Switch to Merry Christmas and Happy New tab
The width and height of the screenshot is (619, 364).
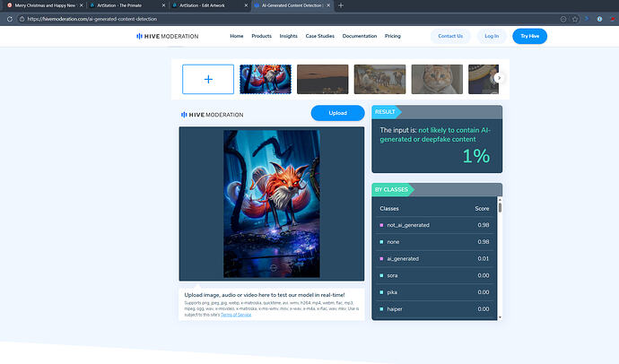(x=45, y=5)
